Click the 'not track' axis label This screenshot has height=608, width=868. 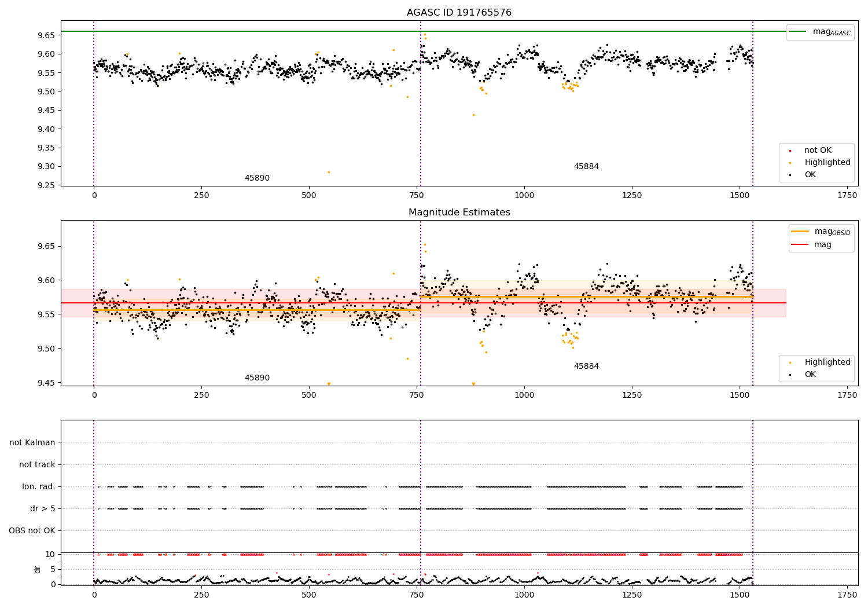[x=37, y=465]
